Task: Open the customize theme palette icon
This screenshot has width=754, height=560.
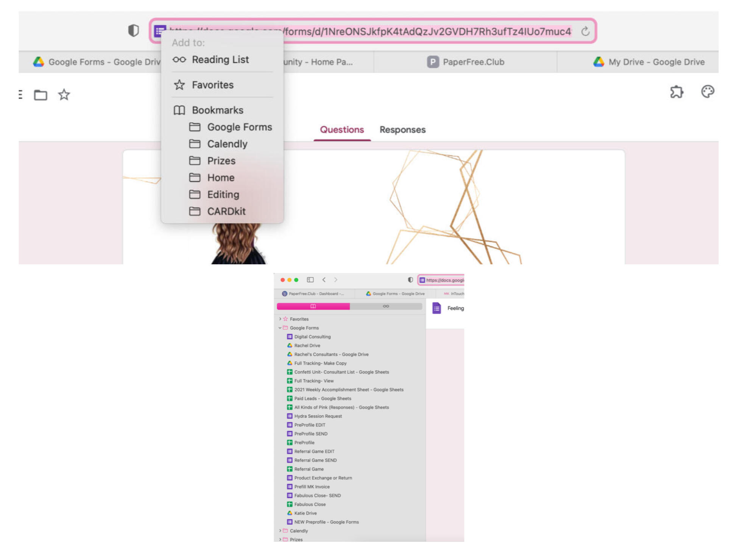Action: pos(707,92)
